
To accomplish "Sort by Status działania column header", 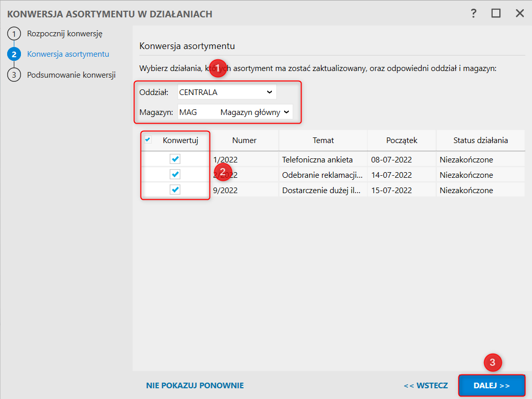I will 480,140.
